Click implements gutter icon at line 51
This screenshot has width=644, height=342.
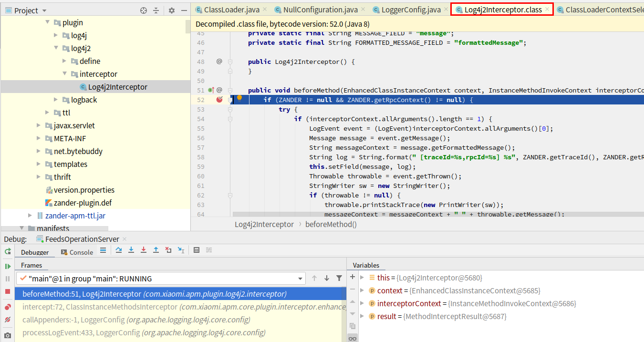tap(211, 90)
